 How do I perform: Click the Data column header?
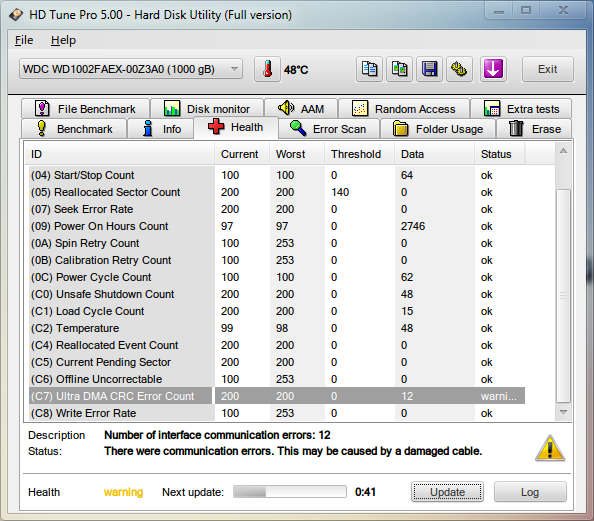click(435, 154)
